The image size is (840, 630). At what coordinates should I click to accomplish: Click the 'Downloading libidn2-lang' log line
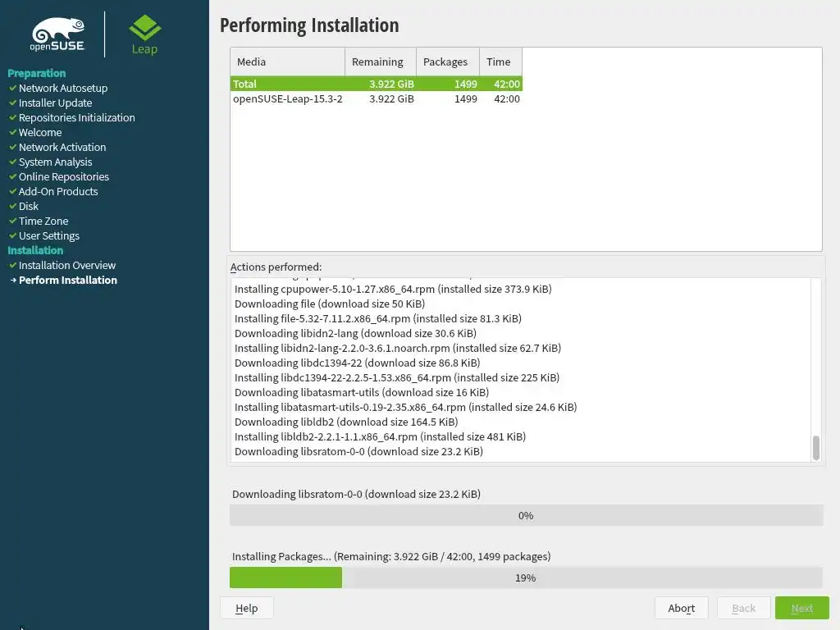[x=355, y=333]
